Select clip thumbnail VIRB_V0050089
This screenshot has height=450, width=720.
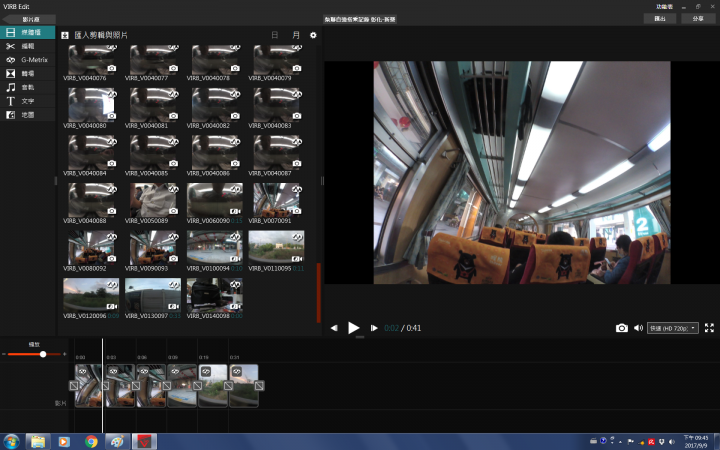[153, 200]
